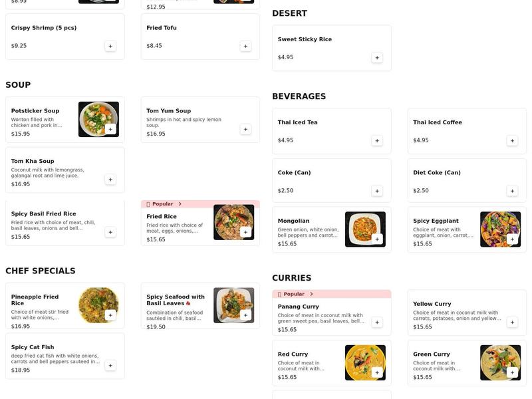Add Coke (Can) to order

tap(376, 190)
